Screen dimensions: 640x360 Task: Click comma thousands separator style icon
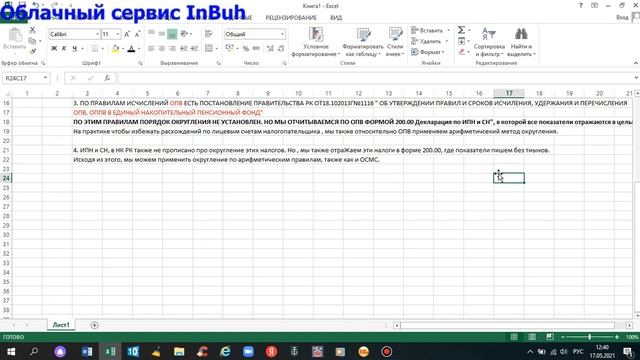(x=256, y=49)
